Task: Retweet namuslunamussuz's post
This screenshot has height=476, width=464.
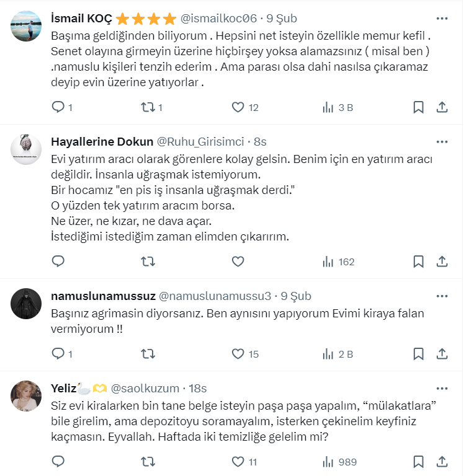Action: tap(148, 354)
